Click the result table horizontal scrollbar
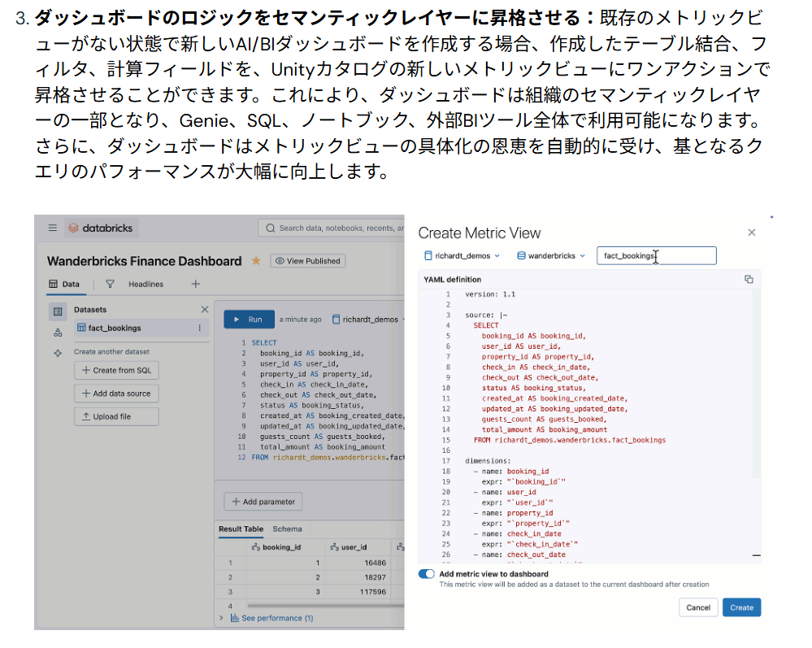The height and width of the screenshot is (648, 812). pos(325,605)
